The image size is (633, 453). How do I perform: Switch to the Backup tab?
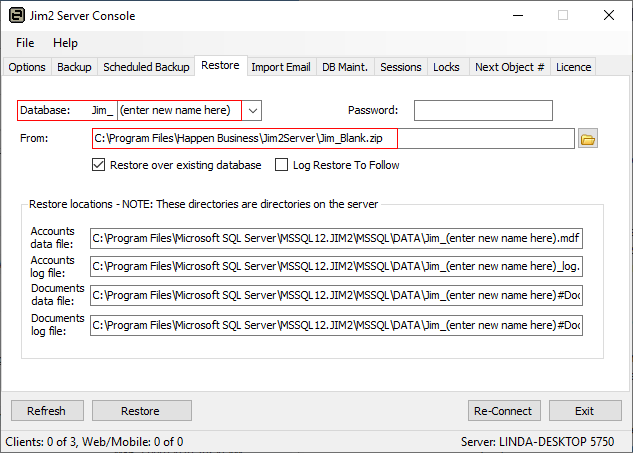tap(74, 67)
